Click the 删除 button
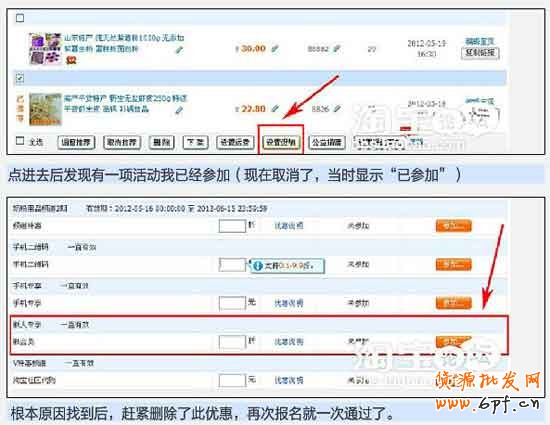550x425 pixels. pyautogui.click(x=161, y=142)
